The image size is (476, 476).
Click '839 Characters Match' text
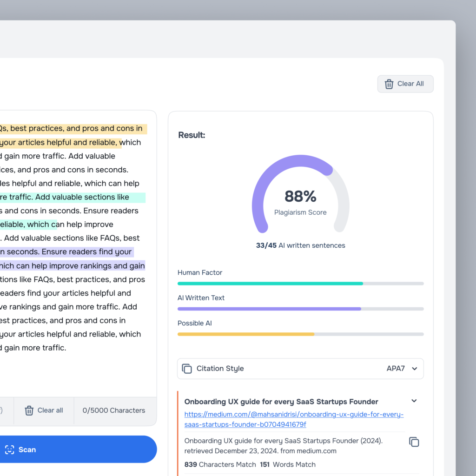tap(220, 464)
